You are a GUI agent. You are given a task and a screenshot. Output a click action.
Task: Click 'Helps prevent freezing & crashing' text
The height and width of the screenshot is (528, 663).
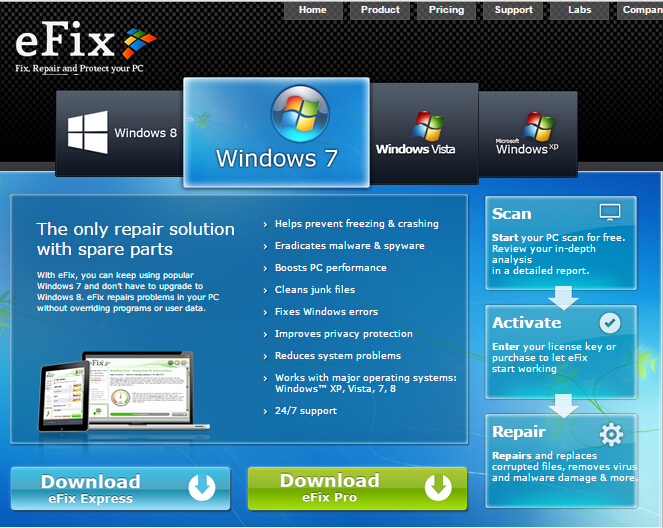coord(356,224)
